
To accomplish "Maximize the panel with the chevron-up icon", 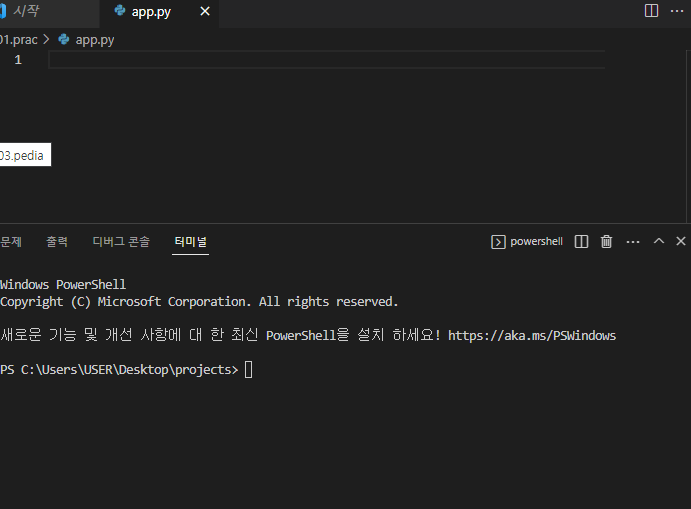I will coord(658,241).
